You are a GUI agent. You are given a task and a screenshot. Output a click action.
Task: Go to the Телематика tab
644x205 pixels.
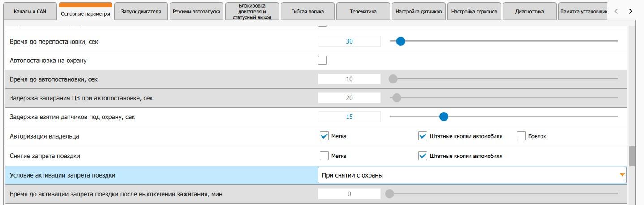(x=363, y=11)
